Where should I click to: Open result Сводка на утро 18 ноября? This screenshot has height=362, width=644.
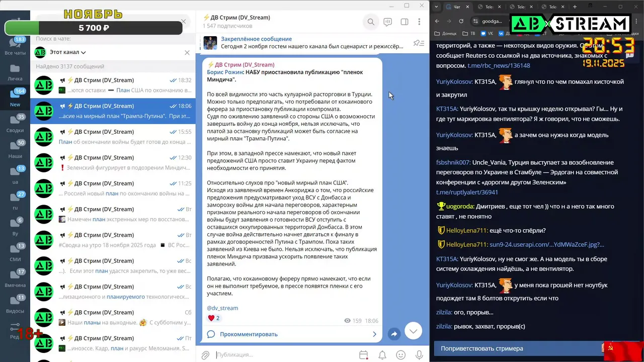(113, 240)
